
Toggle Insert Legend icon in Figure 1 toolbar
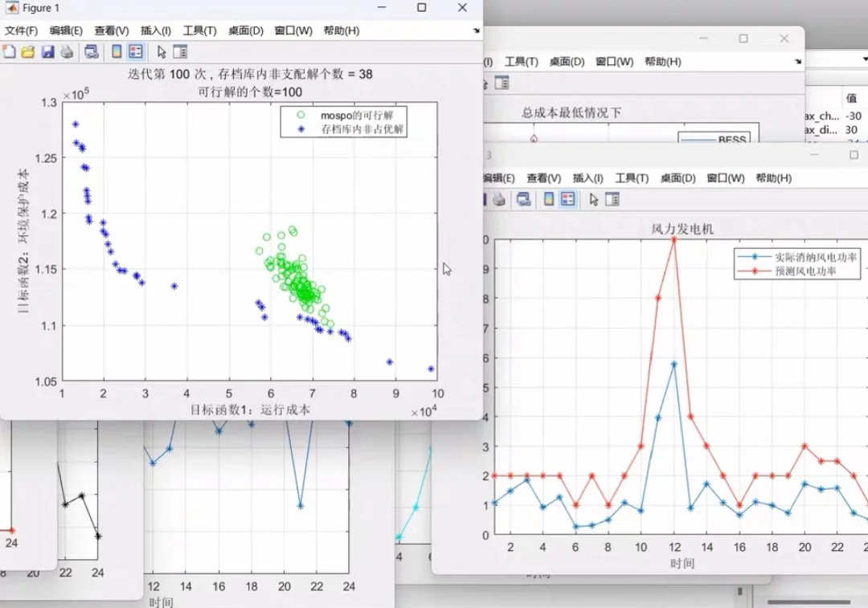[x=136, y=52]
